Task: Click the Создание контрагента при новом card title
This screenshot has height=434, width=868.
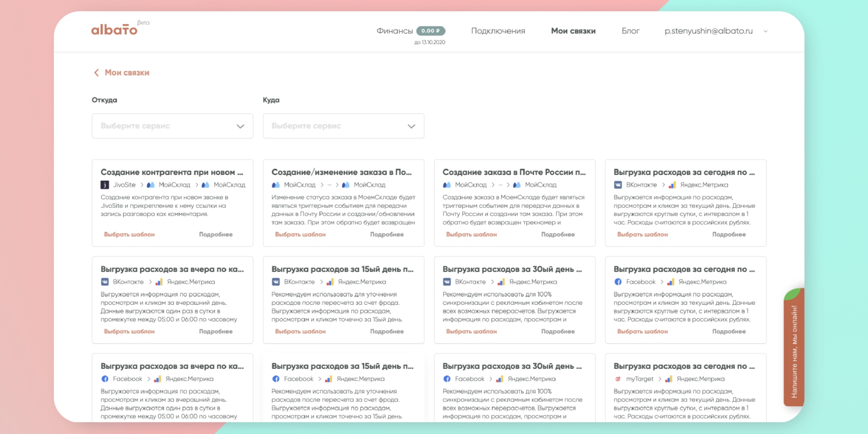Action: [x=172, y=172]
